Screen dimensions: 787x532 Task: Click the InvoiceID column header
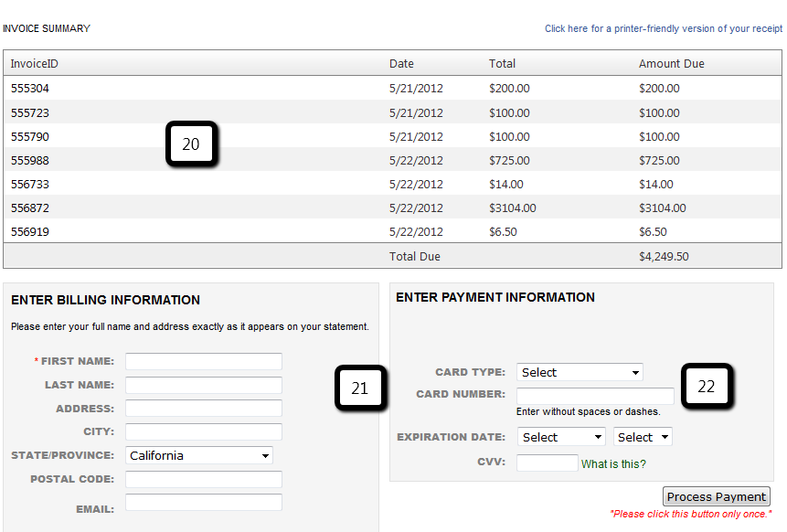pos(35,64)
